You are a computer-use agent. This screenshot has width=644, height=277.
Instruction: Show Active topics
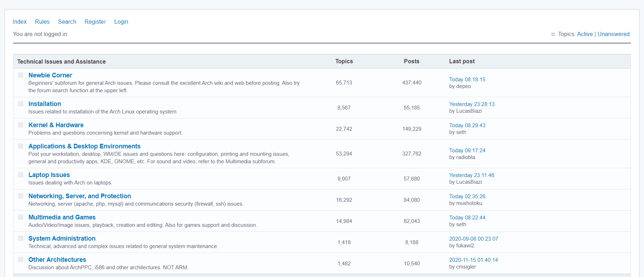tap(585, 34)
